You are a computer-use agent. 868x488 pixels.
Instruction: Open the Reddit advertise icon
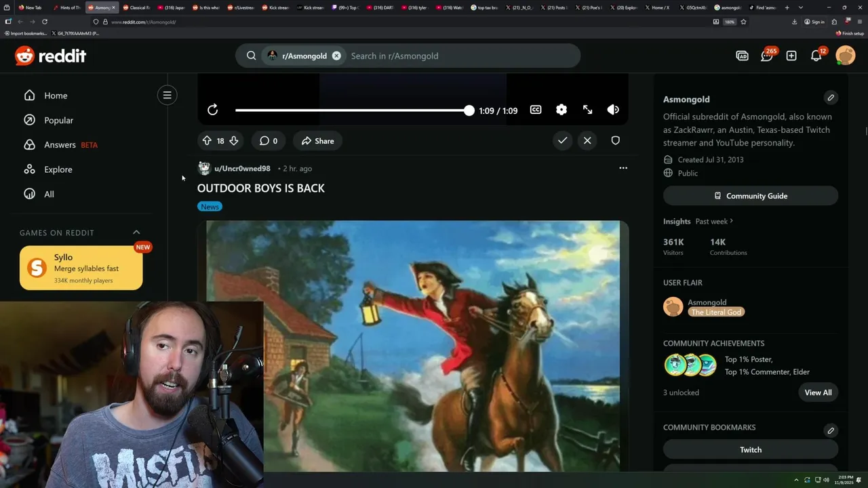tap(742, 56)
